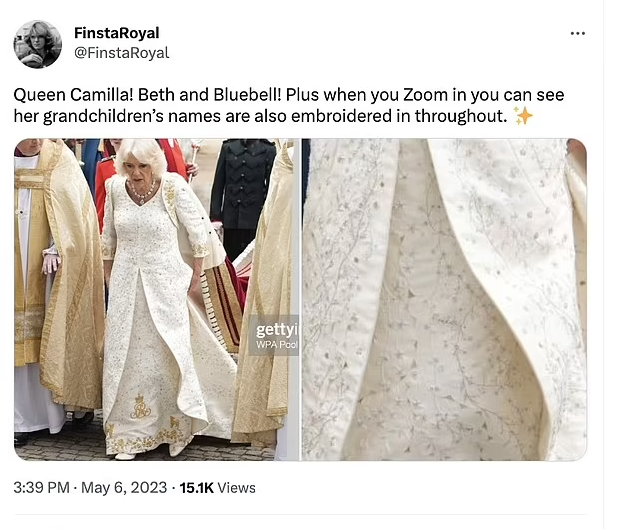The image size is (631, 529).
Task: Click the May 6, 2023 date
Action: click(124, 487)
